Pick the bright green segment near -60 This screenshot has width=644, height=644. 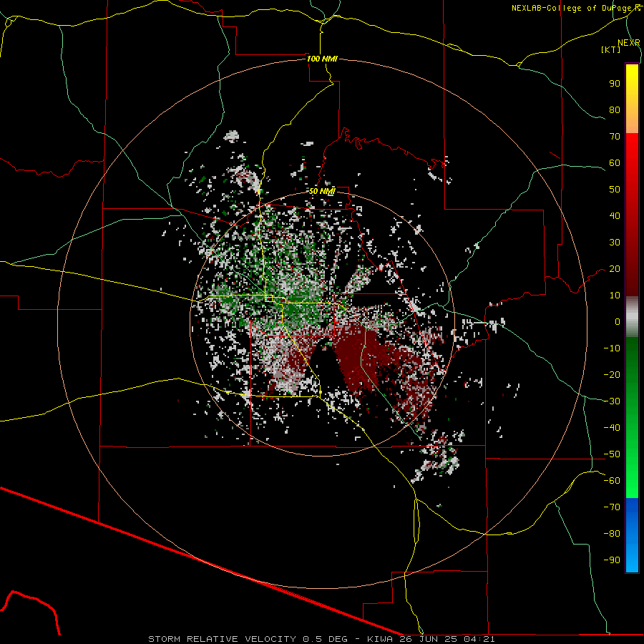pos(632,484)
